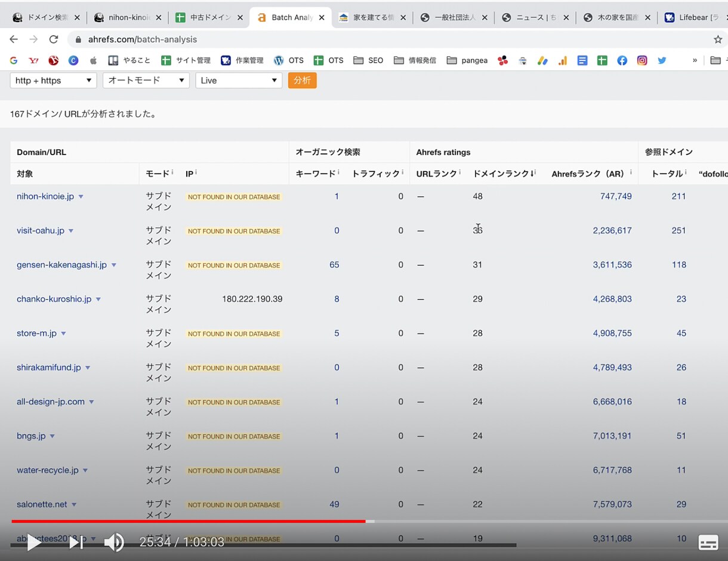Show hidden bookmarks with the chevron
Viewport: 728px width, 561px height.
pos(695,60)
